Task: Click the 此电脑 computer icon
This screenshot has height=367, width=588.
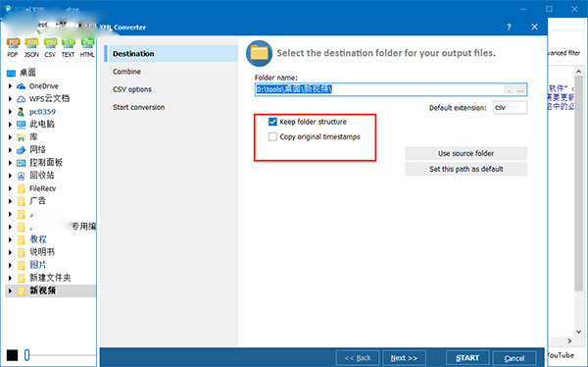Action: (x=21, y=125)
